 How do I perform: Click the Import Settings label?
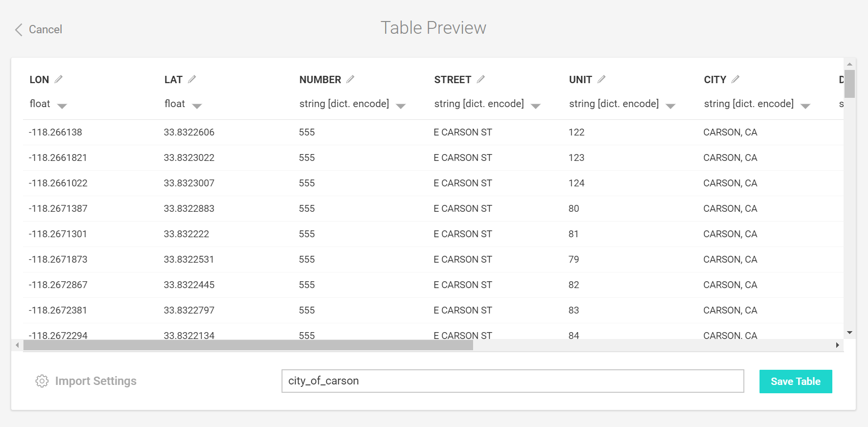(x=96, y=381)
